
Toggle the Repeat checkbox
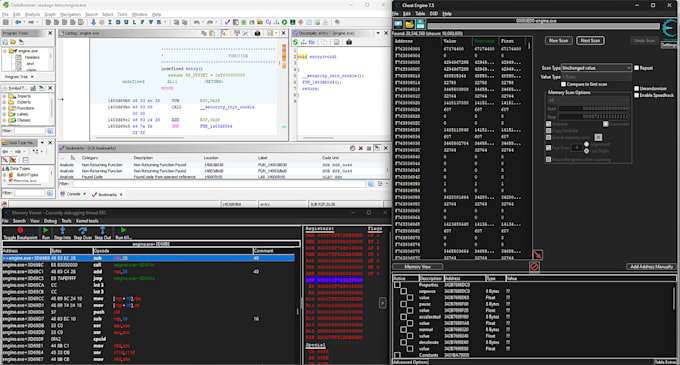pos(637,68)
